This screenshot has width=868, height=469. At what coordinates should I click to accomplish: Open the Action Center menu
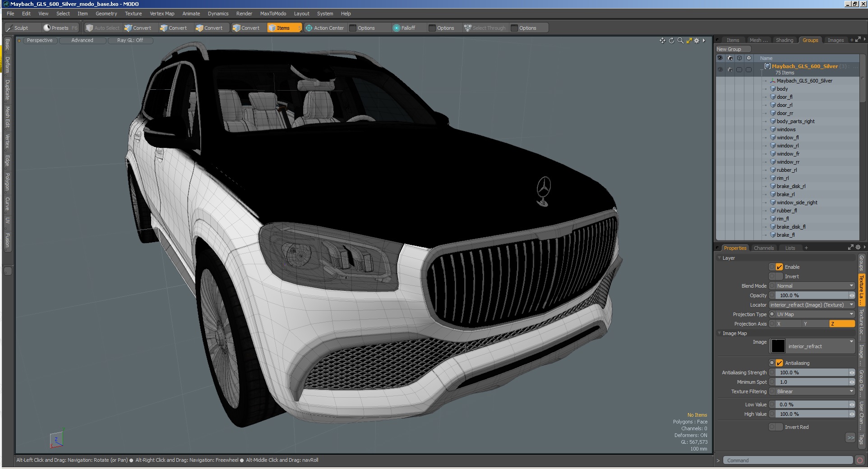coord(325,28)
